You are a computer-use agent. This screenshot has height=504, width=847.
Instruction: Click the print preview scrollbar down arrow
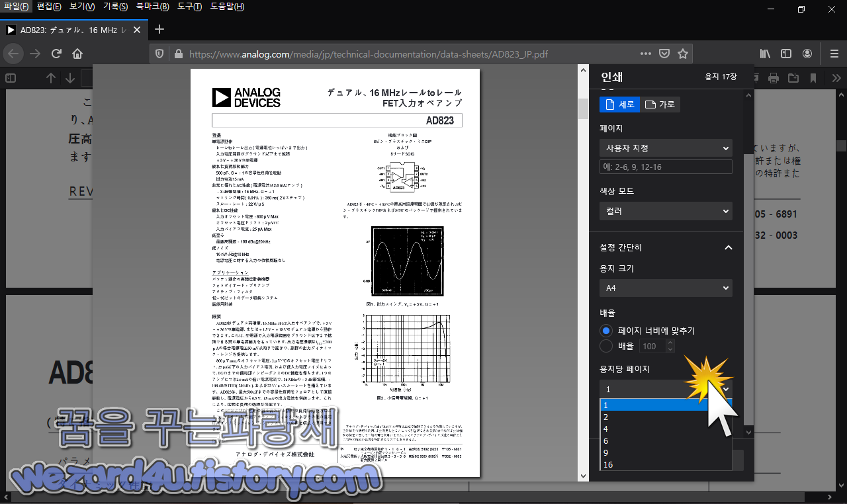583,476
